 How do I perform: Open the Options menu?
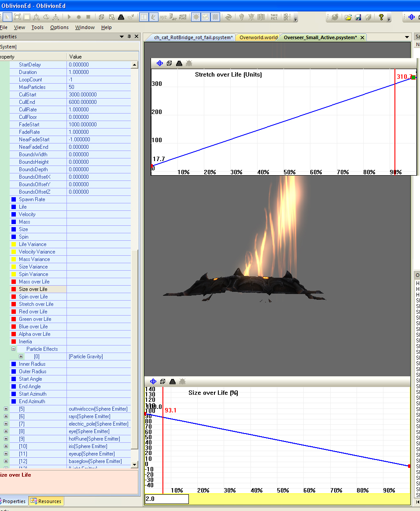pos(59,27)
